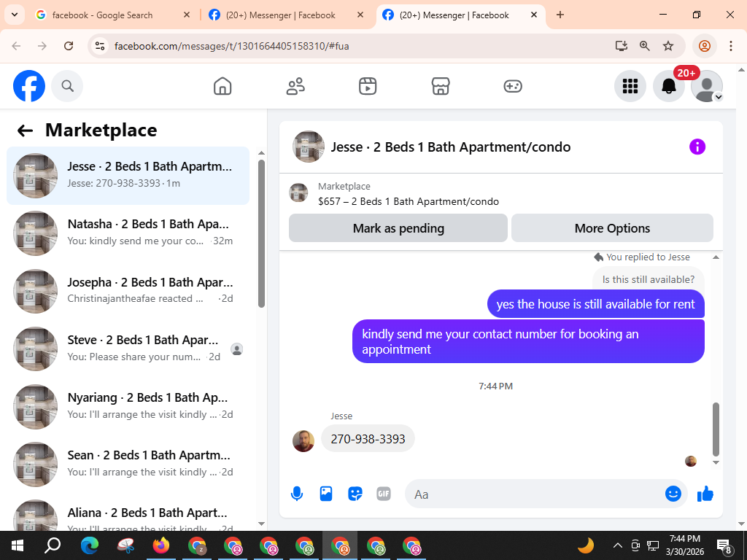Open Josepha conversation in list
The width and height of the screenshot is (747, 560).
pos(128,290)
